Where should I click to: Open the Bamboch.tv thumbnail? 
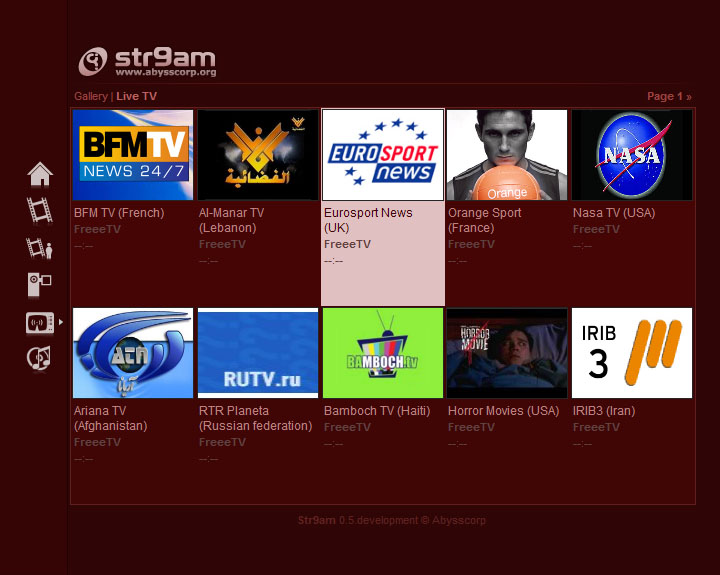(383, 353)
